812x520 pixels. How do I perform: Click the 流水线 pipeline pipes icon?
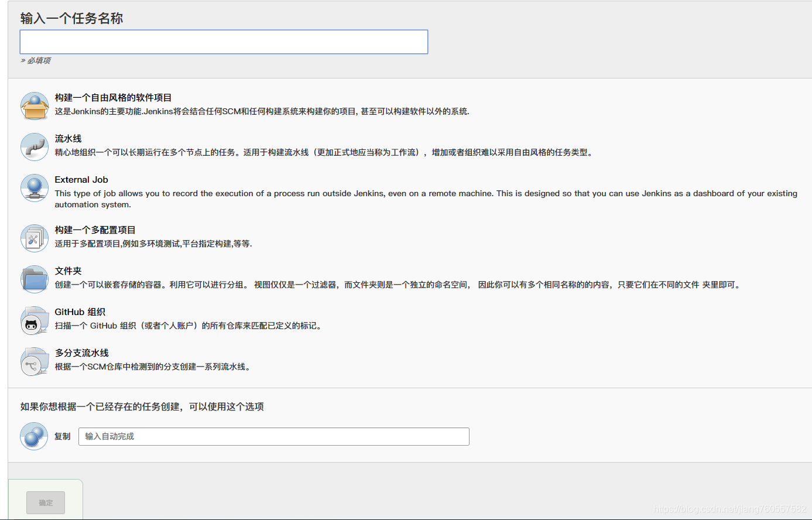34,148
